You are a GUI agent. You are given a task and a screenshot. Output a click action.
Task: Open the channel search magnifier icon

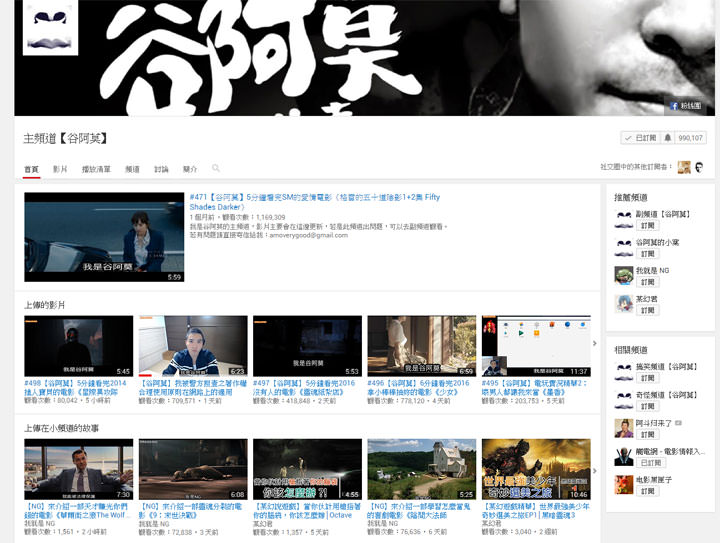coord(216,168)
